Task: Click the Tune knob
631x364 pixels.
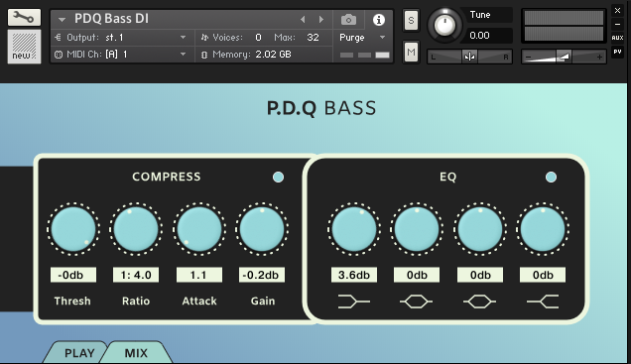Action: [x=444, y=26]
